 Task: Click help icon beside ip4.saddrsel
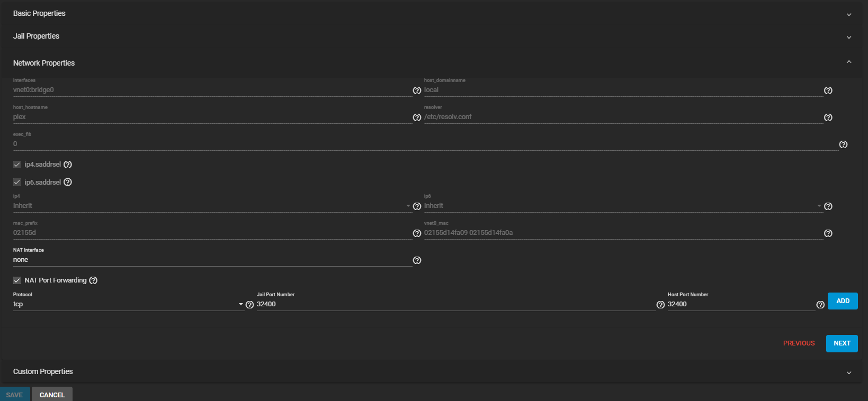pyautogui.click(x=68, y=165)
